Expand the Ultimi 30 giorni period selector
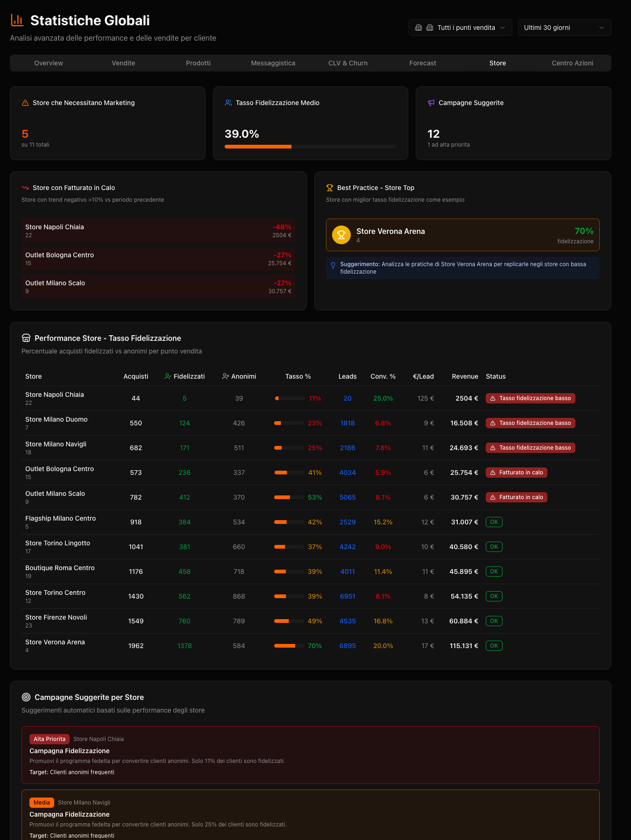 click(564, 28)
